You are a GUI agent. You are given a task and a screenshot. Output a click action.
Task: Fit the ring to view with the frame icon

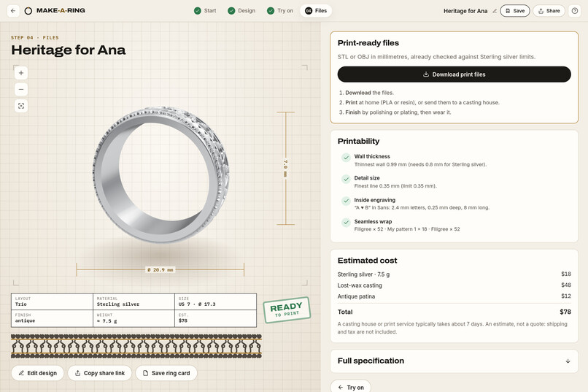click(x=21, y=106)
